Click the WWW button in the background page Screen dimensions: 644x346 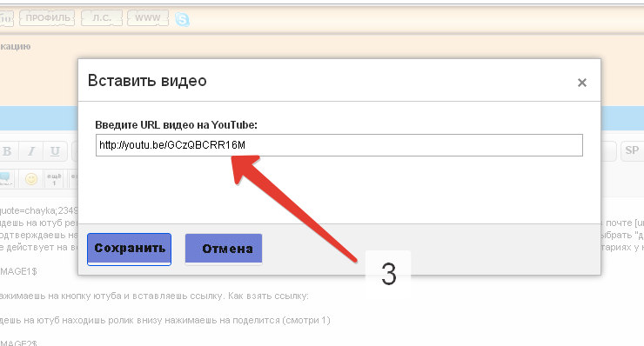(147, 18)
